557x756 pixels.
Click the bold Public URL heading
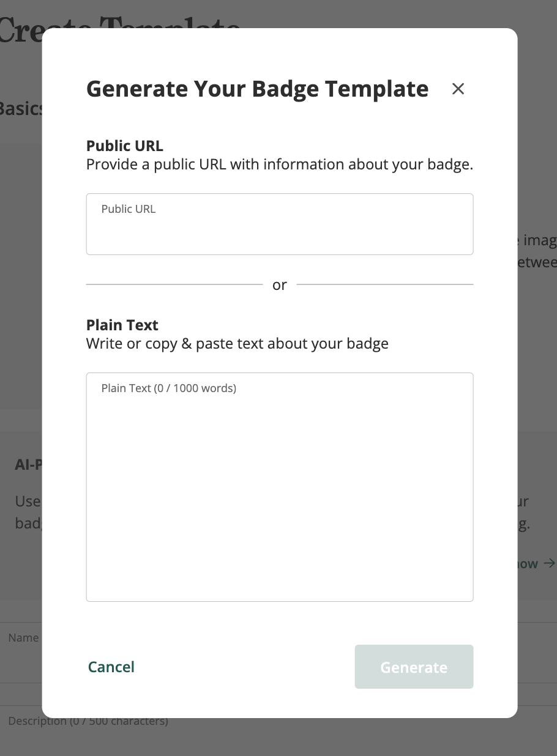(125, 146)
